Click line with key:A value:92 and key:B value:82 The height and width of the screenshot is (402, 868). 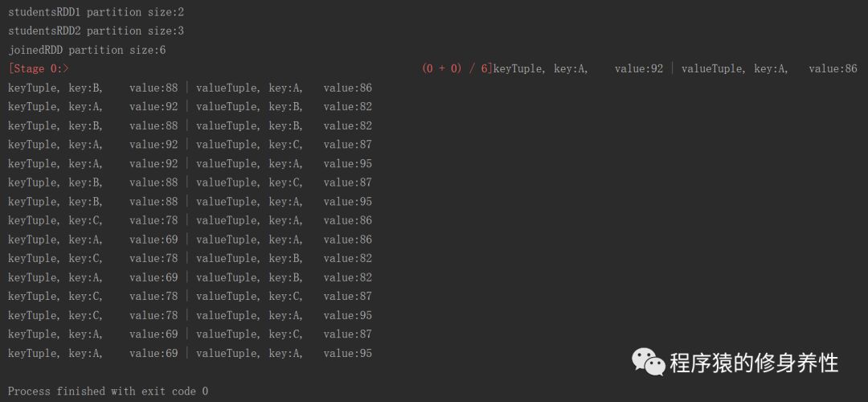click(x=190, y=107)
